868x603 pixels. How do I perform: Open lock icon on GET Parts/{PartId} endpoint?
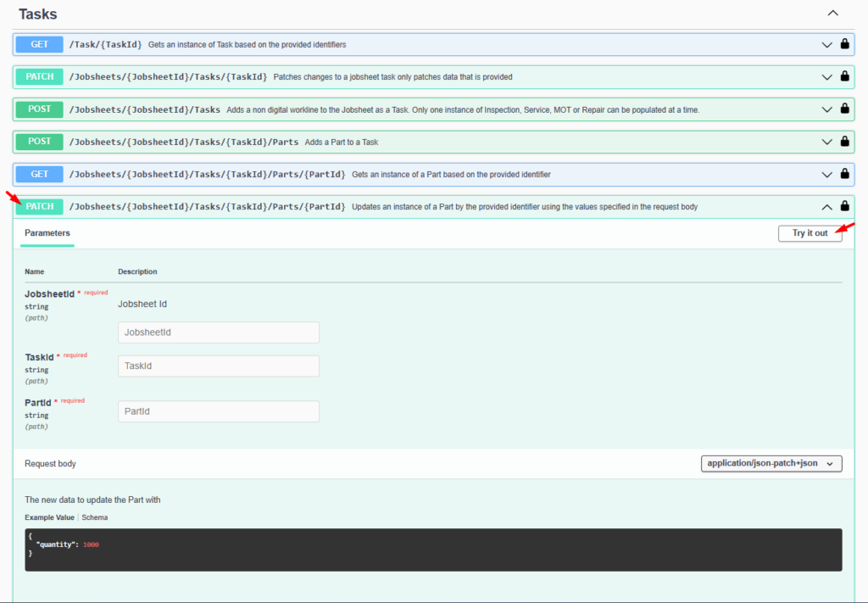pyautogui.click(x=845, y=174)
